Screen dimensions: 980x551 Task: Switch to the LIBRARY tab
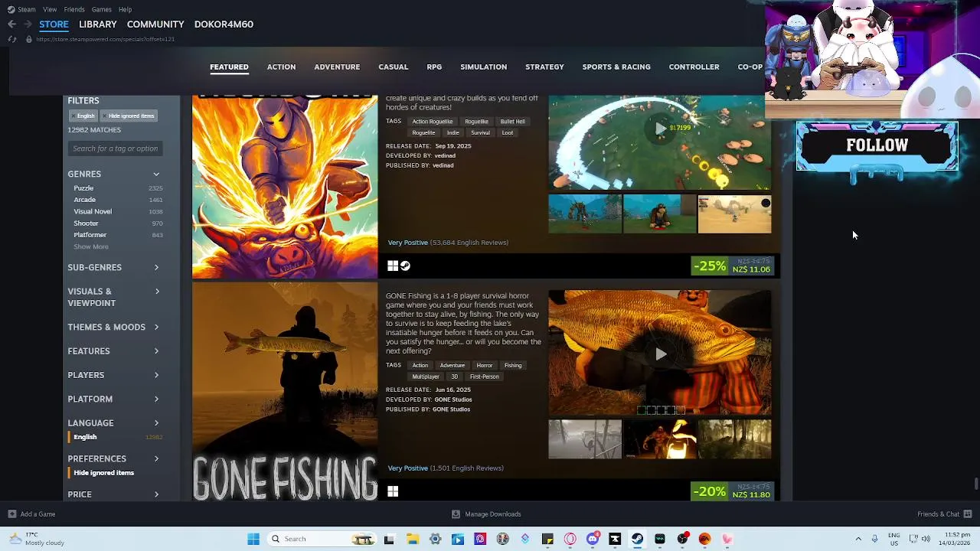click(x=98, y=24)
